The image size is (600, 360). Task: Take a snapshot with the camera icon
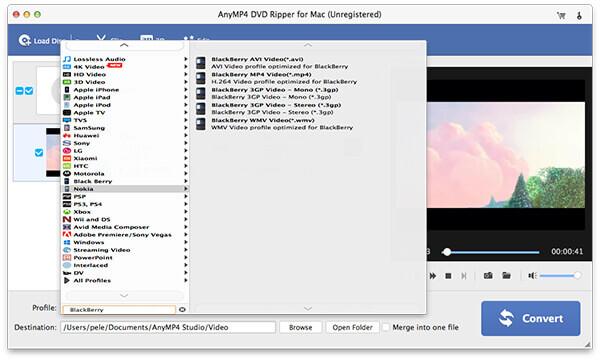(488, 275)
